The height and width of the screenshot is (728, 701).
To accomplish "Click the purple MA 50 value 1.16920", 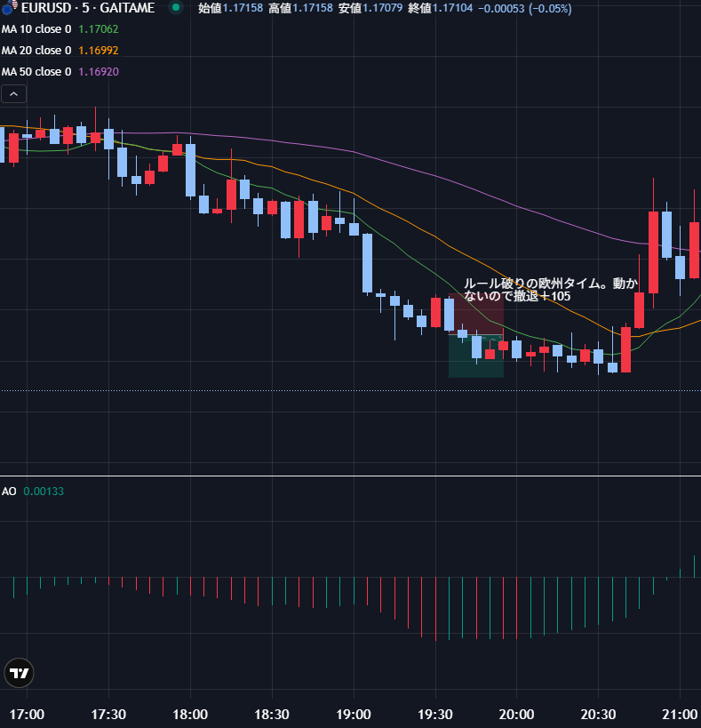I will (x=99, y=71).
